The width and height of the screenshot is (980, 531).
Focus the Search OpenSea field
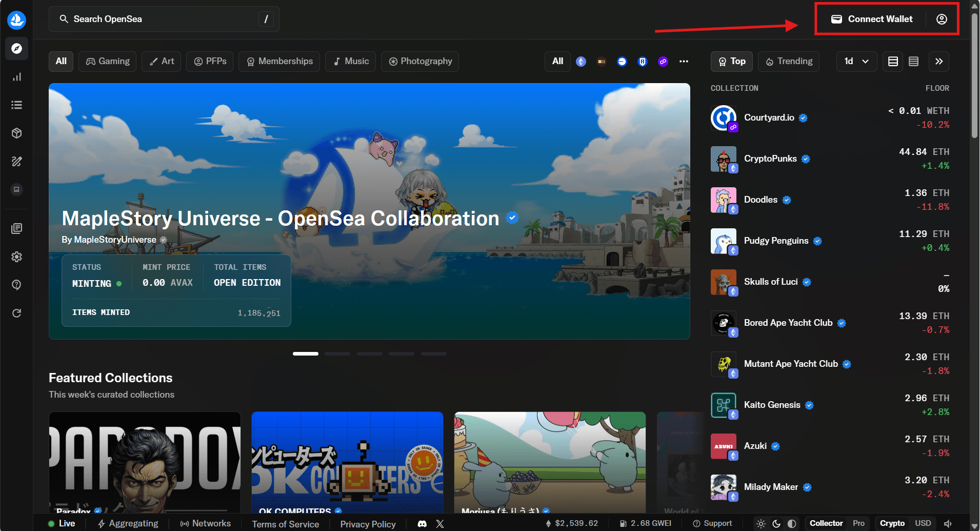164,19
